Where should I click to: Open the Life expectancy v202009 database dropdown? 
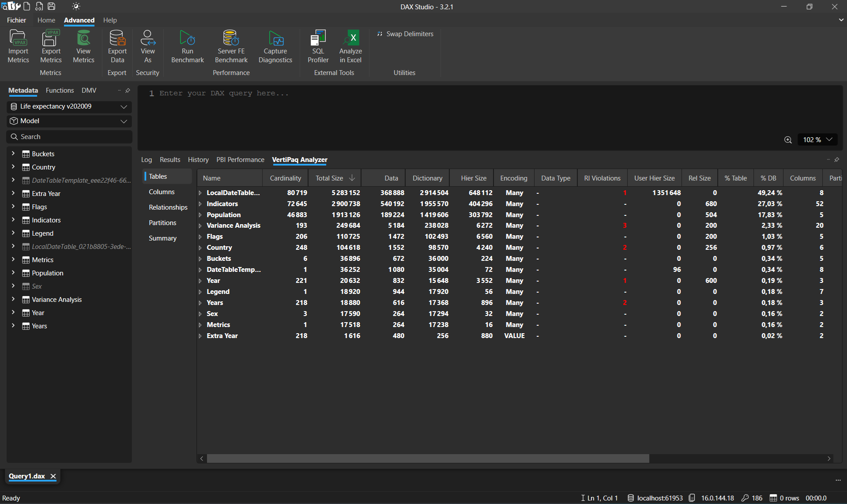(x=69, y=106)
